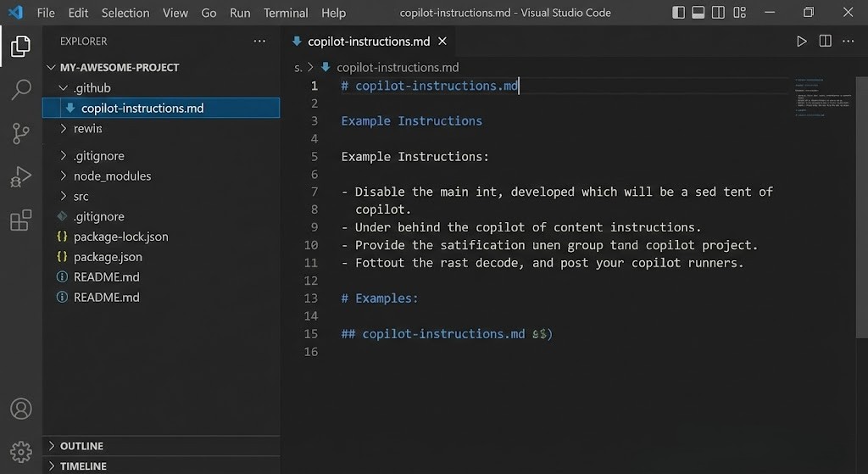Select copilot-instructions.md in the file tree
Image resolution: width=868 pixels, height=474 pixels.
[161, 108]
